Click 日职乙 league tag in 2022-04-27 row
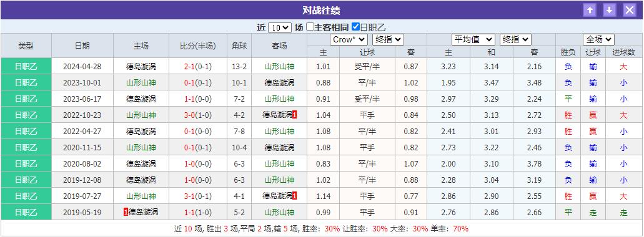 (x=26, y=131)
